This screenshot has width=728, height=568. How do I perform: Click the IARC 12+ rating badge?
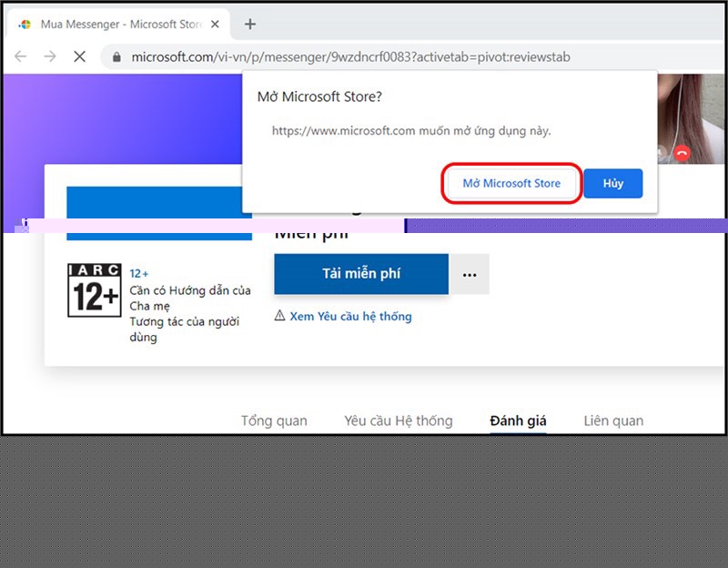point(95,290)
